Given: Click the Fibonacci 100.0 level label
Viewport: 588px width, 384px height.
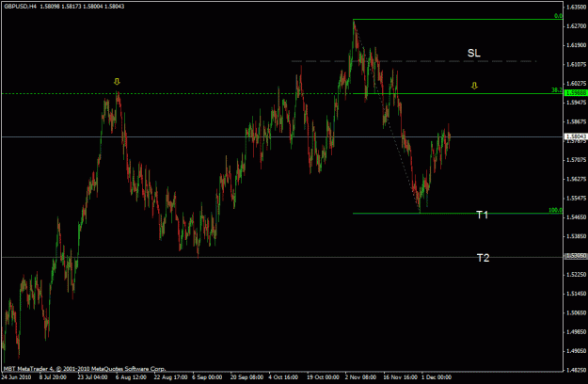Looking at the screenshot, I should [555, 210].
